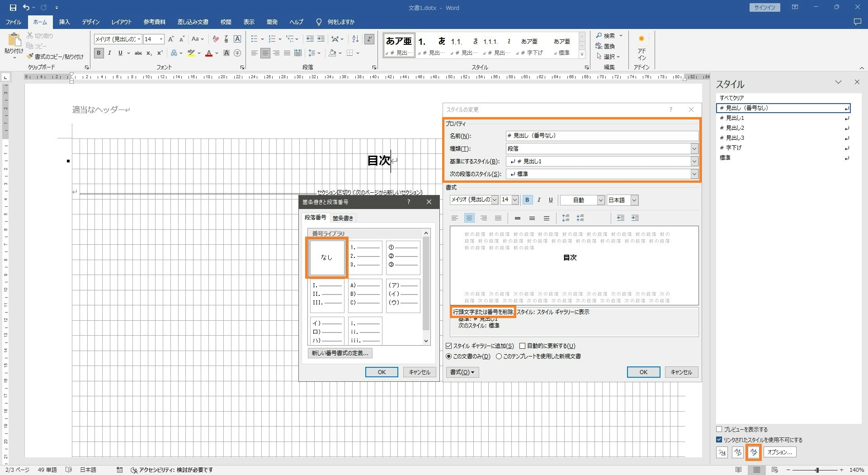
Task: Apply superscript from the ribbon font group
Action: (x=160, y=53)
